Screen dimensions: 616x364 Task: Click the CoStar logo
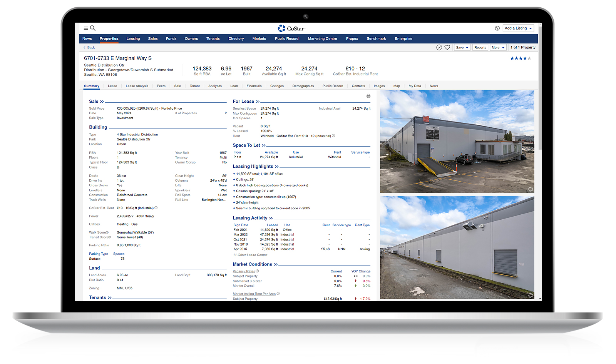click(291, 28)
